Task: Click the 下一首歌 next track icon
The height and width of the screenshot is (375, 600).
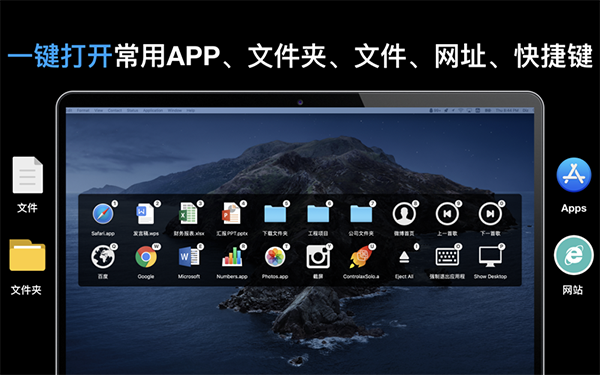Action: 490,214
